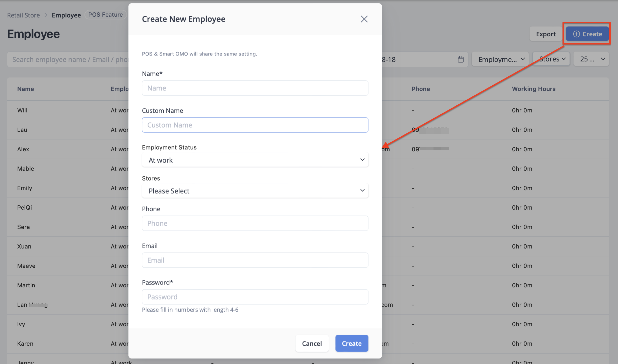Expand the Stores filter in toolbar
Viewport: 618px width, 364px height.
pos(551,59)
